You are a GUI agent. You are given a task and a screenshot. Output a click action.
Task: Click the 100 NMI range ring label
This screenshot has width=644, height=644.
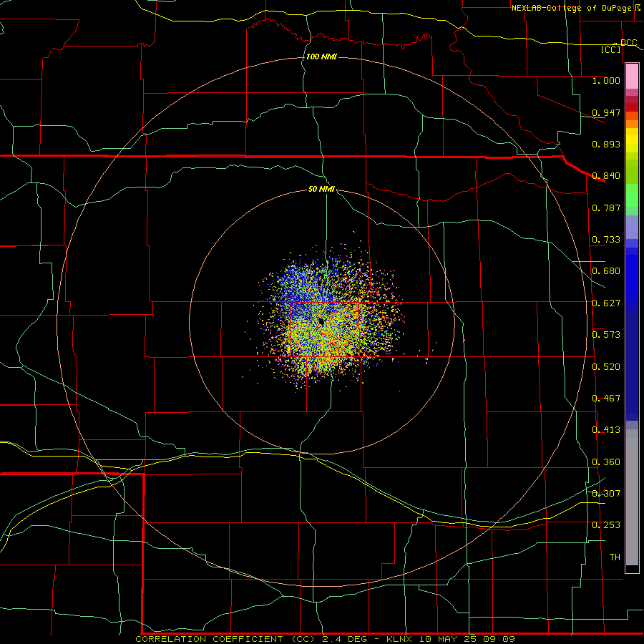[x=321, y=57]
